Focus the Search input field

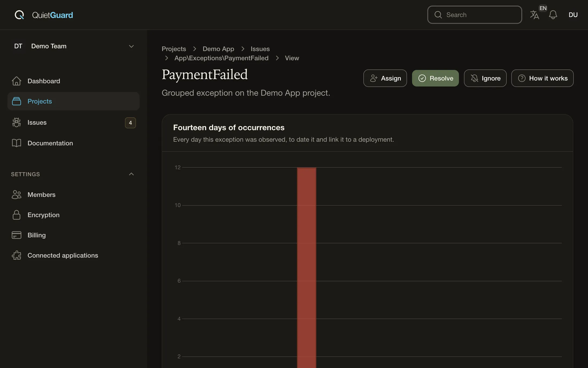474,15
